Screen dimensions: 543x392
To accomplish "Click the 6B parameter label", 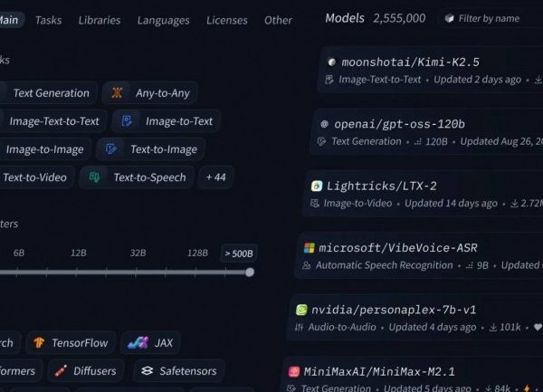I will [19, 253].
